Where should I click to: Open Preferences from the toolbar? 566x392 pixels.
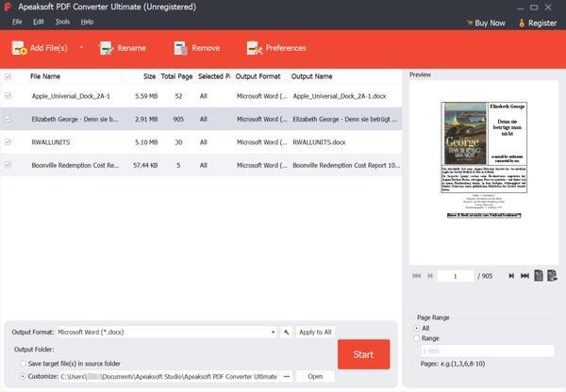[275, 48]
